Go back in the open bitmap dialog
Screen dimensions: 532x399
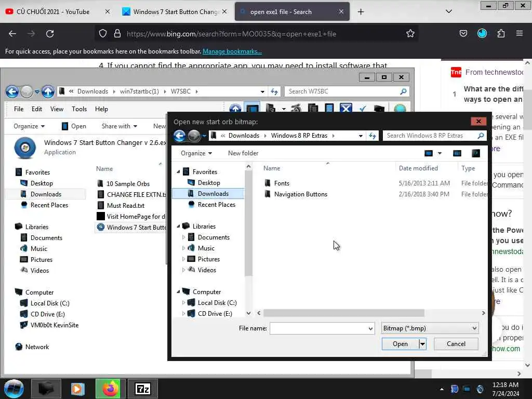coord(180,136)
